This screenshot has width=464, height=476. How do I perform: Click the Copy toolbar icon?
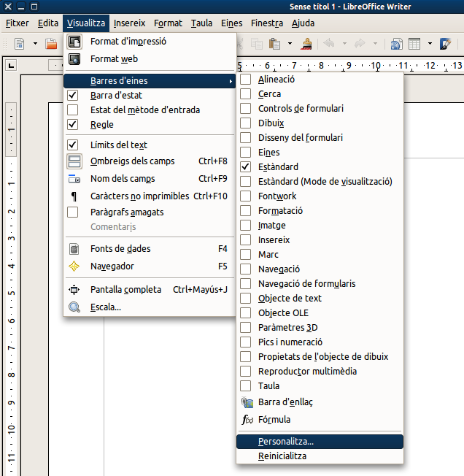click(x=257, y=44)
